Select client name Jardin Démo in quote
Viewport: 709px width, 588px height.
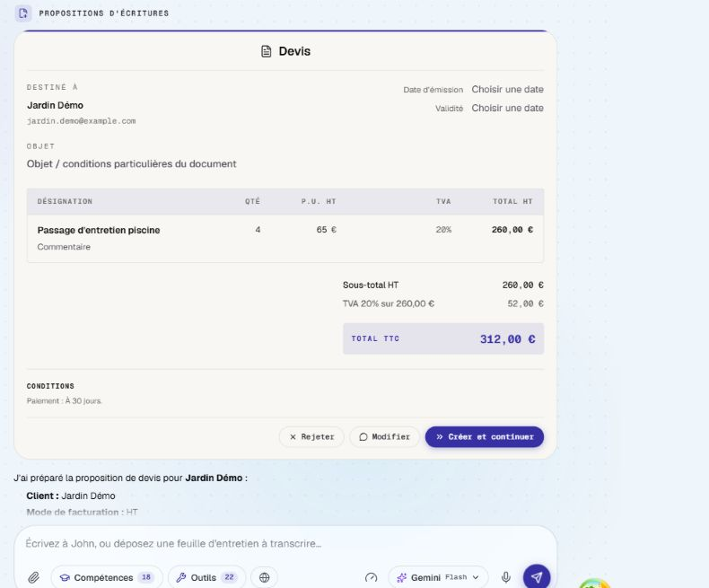[55, 105]
